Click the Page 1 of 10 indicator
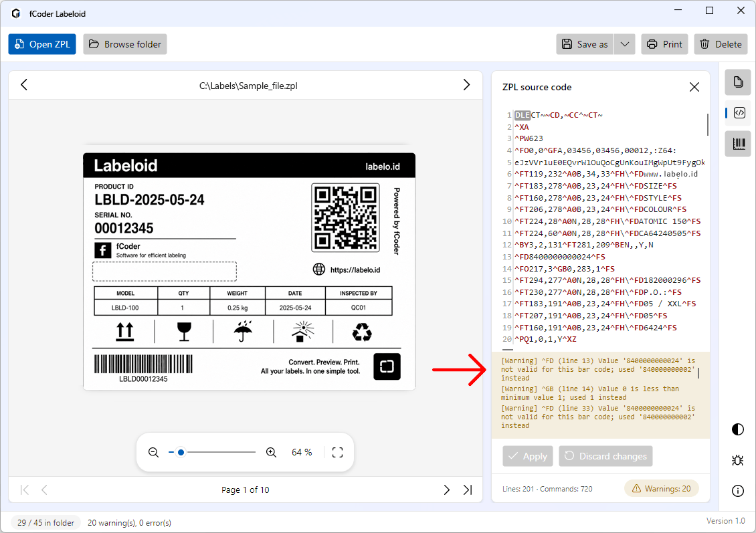Viewport: 756px width, 533px height. click(245, 490)
